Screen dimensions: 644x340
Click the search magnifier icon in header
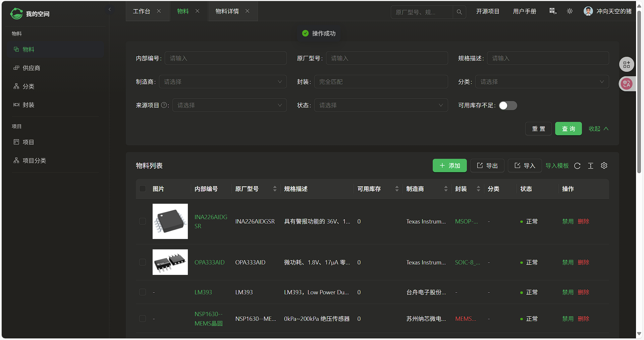pyautogui.click(x=459, y=12)
